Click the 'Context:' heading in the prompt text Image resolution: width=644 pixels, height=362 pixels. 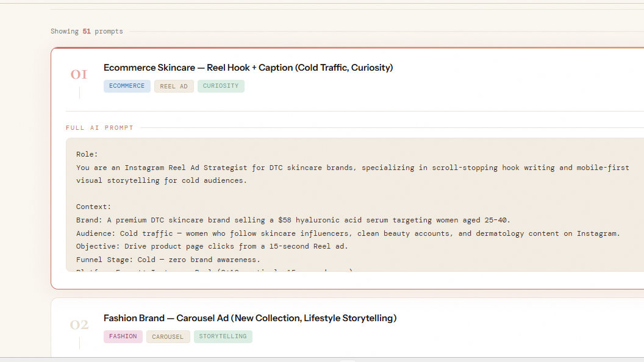coord(93,207)
